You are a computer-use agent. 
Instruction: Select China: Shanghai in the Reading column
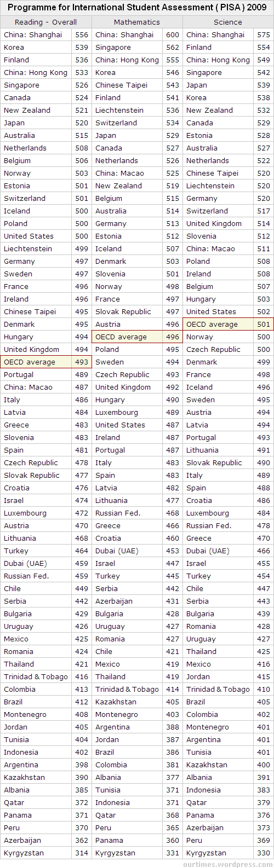pos(33,34)
